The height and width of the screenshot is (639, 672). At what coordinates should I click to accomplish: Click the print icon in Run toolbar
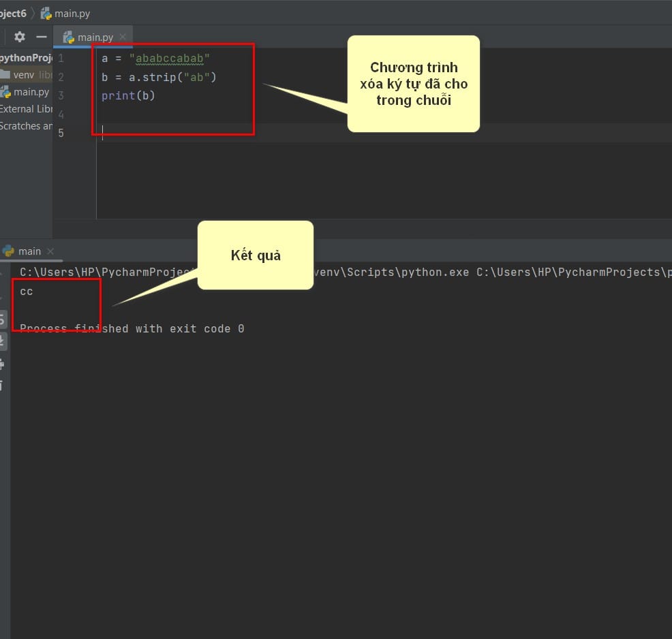pos(2,363)
